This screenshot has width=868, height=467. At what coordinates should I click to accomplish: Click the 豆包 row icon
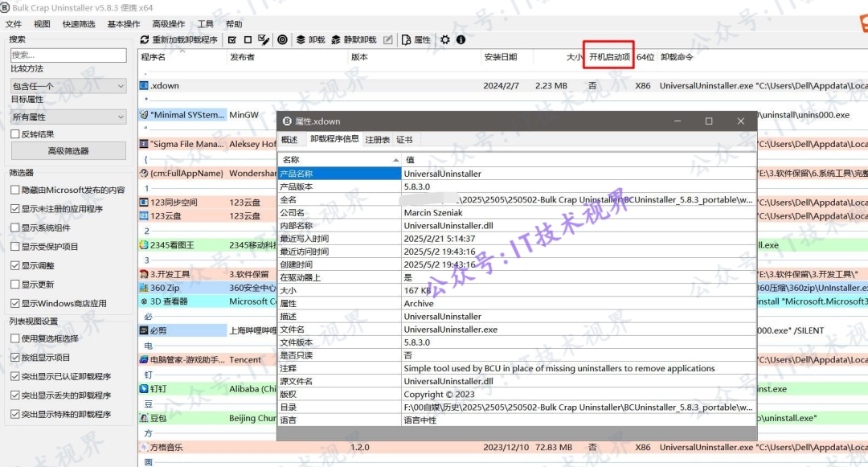click(x=144, y=418)
